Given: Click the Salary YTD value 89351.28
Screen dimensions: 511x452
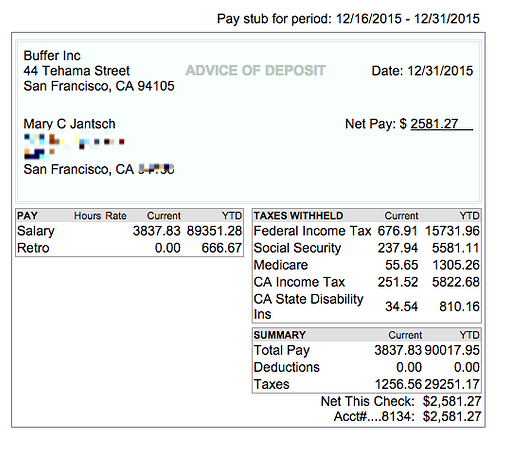Looking at the screenshot, I should coord(214,231).
